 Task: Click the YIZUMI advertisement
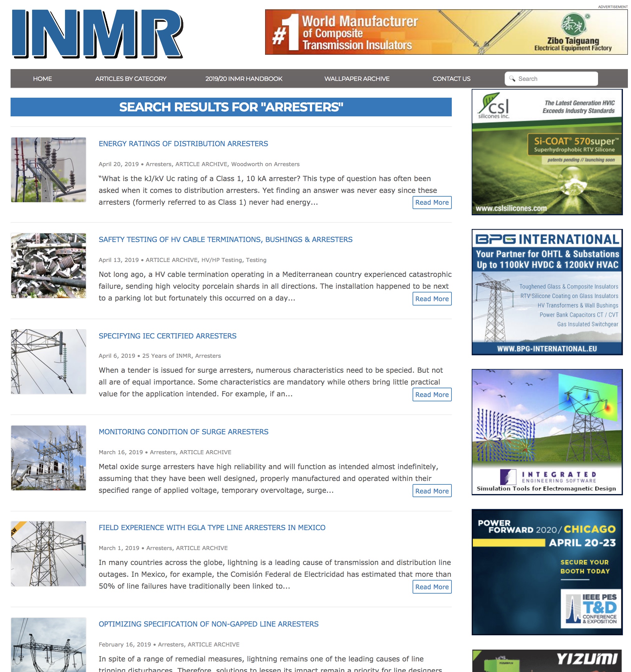point(547,660)
